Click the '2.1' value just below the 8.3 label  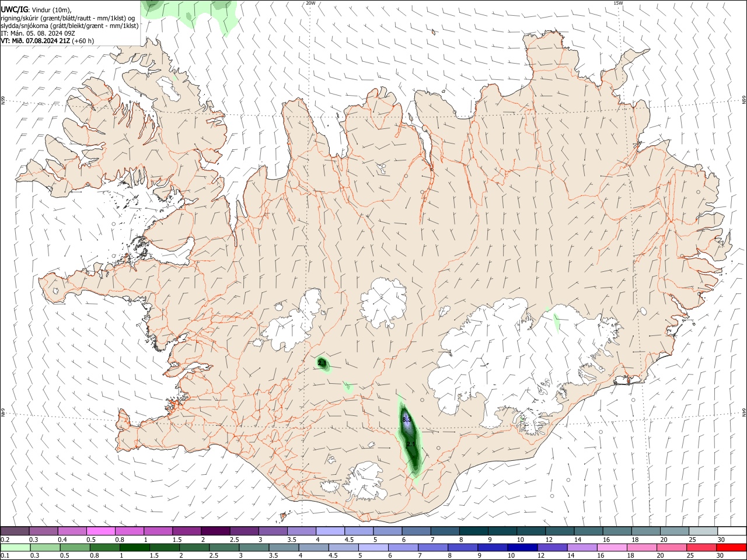pos(410,444)
